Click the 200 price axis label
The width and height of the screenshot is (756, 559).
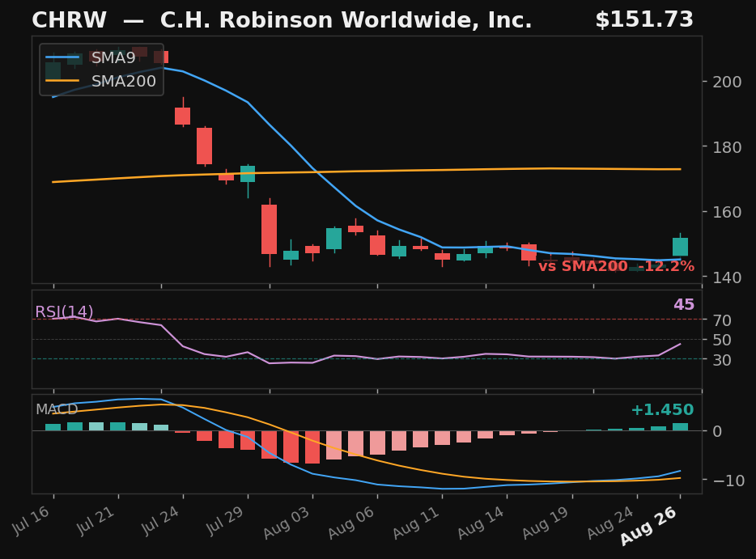click(727, 82)
